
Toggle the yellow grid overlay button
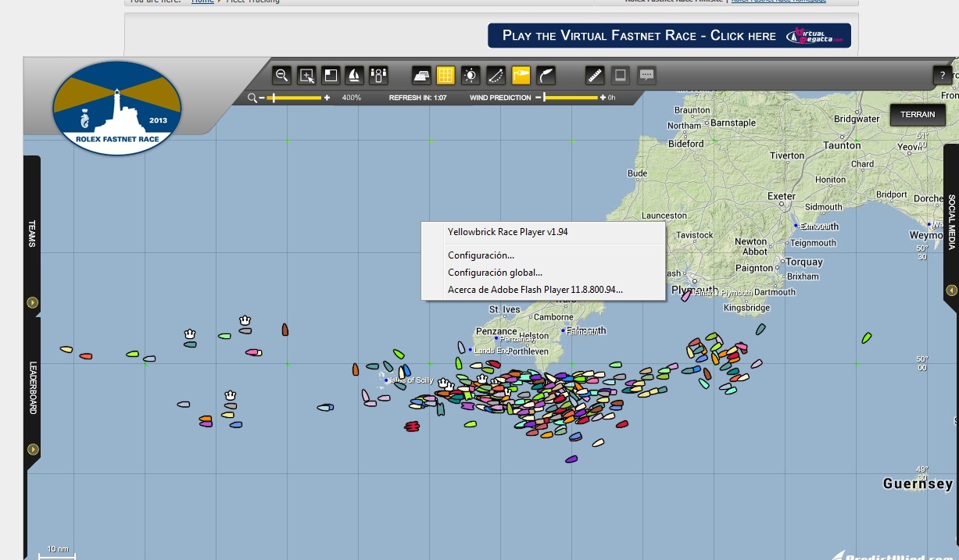coord(446,76)
